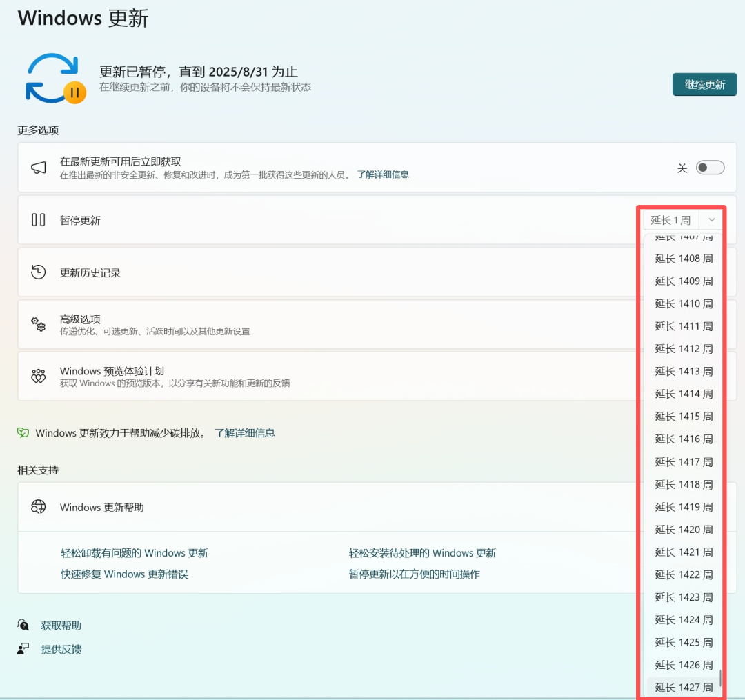Click the 获取帮助 headset icon
This screenshot has width=745, height=700.
(x=23, y=625)
